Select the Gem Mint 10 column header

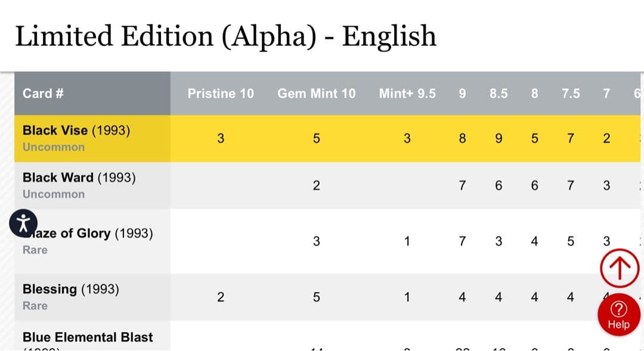point(316,94)
